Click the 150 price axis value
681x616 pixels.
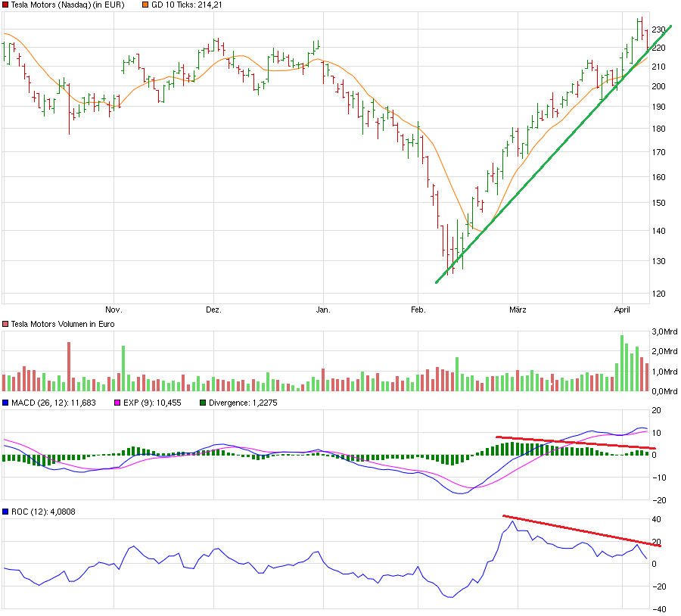pyautogui.click(x=659, y=204)
